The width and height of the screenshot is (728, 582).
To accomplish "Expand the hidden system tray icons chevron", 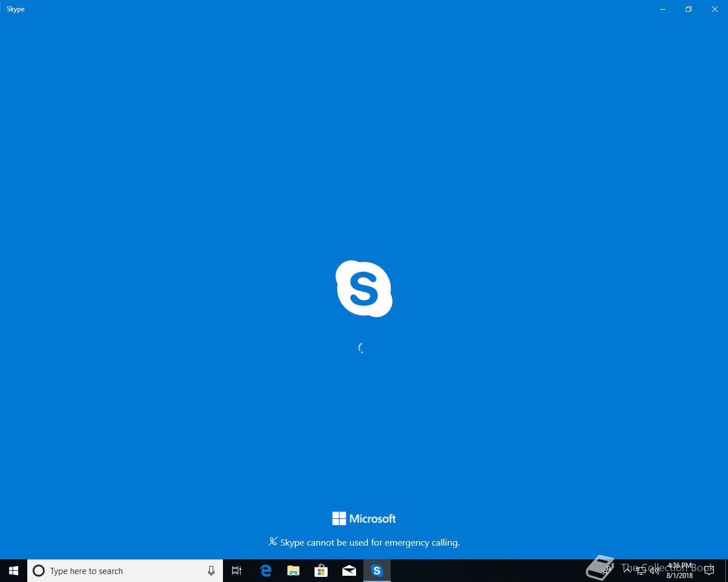I will (627, 570).
